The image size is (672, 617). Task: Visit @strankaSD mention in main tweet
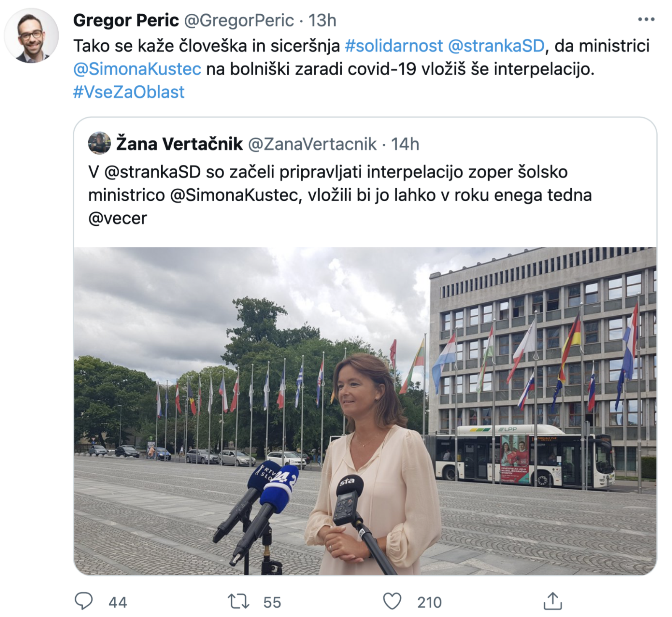[x=496, y=46]
